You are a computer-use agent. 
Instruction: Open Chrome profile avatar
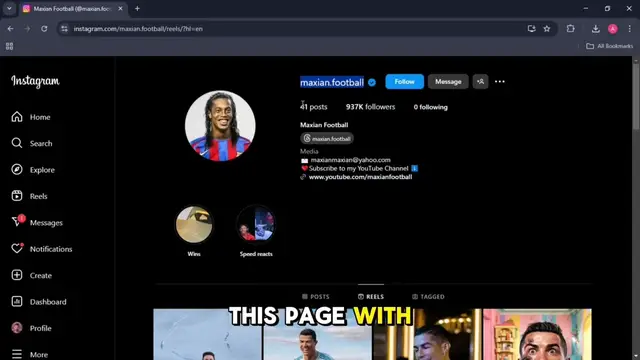tap(613, 29)
